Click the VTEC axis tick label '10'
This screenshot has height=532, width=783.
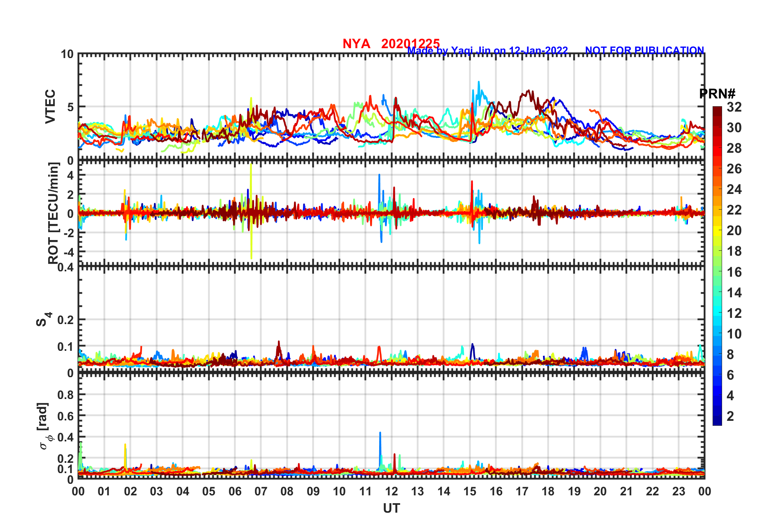pyautogui.click(x=67, y=54)
